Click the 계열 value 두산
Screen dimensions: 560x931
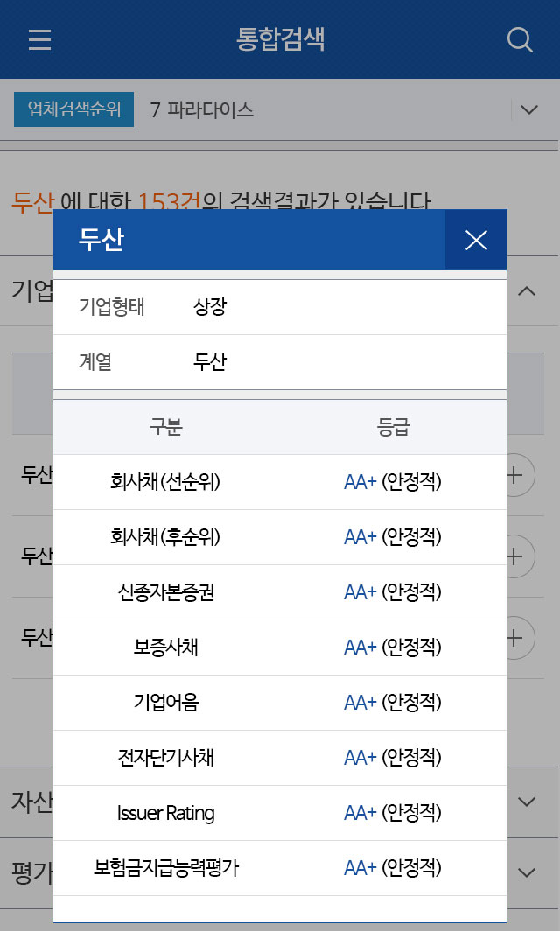pos(210,361)
